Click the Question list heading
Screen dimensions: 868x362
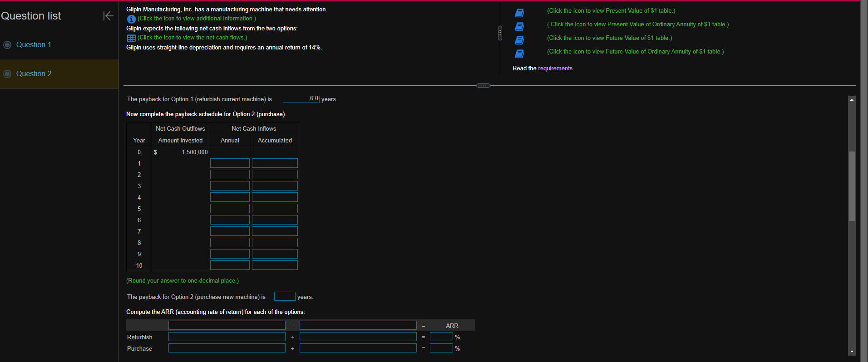[31, 16]
